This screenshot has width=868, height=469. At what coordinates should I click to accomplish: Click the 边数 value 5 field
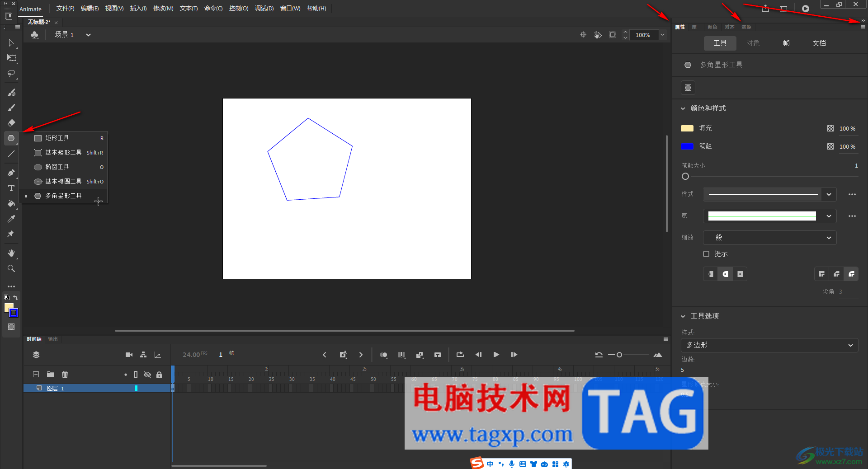coord(683,370)
